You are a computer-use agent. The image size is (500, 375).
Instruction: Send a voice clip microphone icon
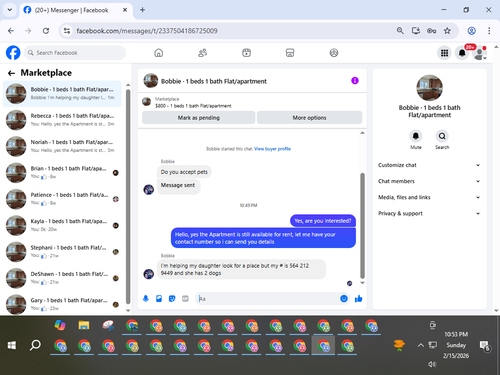pyautogui.click(x=146, y=299)
